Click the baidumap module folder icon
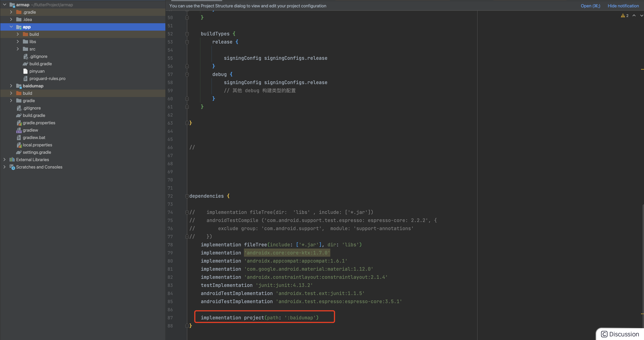This screenshot has width=644, height=340. coord(19,86)
